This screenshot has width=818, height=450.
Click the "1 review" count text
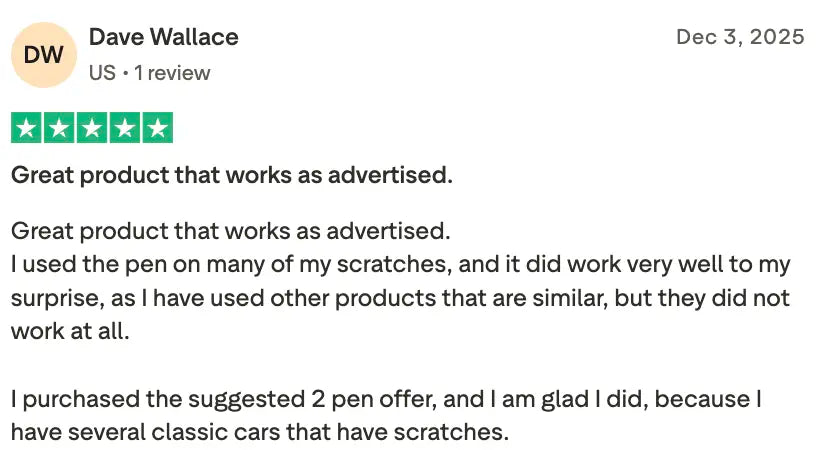click(172, 73)
